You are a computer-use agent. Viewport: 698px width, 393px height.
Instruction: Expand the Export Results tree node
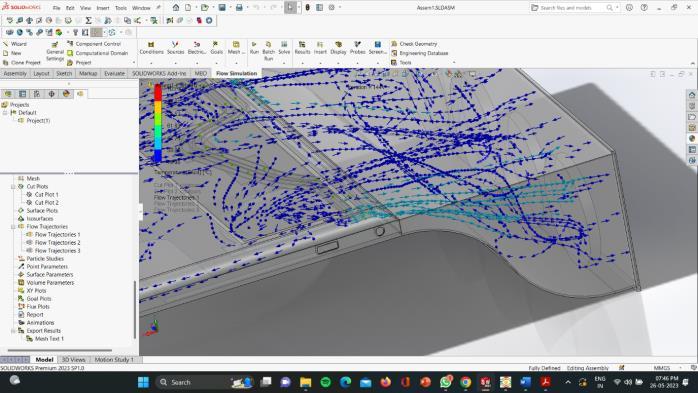pos(13,331)
